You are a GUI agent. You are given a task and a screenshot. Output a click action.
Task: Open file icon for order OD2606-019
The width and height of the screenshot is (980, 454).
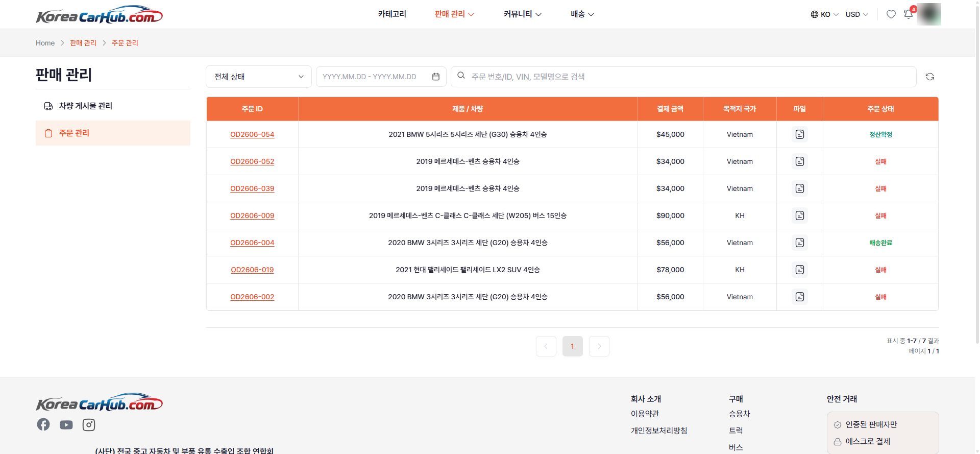(799, 270)
